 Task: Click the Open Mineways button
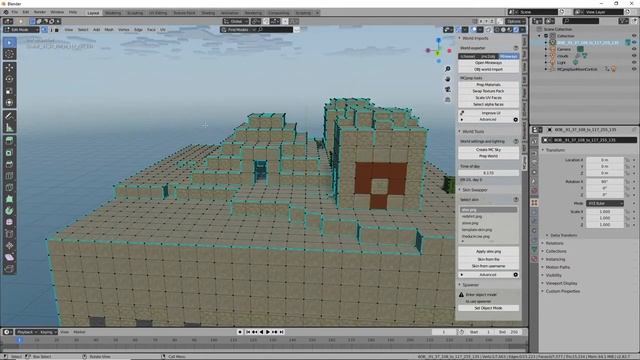coord(489,63)
